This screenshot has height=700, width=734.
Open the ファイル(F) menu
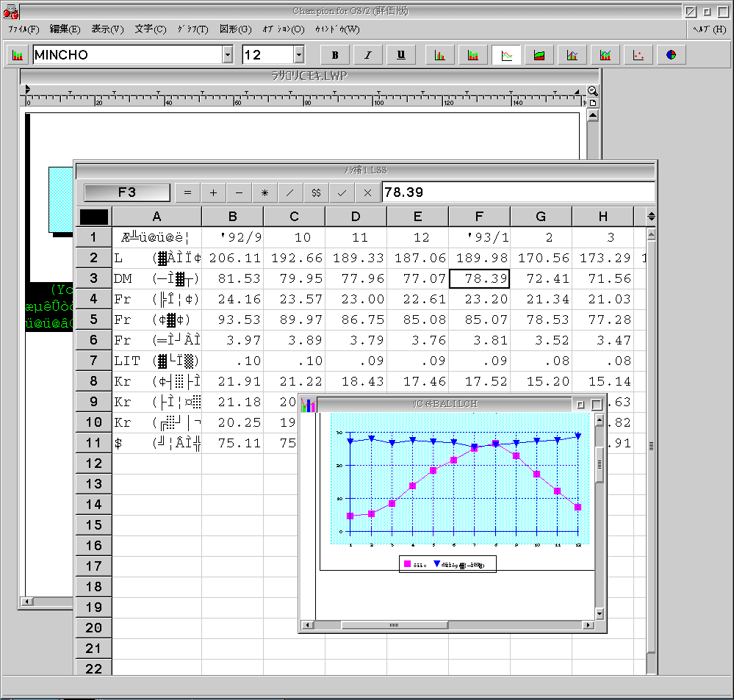24,29
